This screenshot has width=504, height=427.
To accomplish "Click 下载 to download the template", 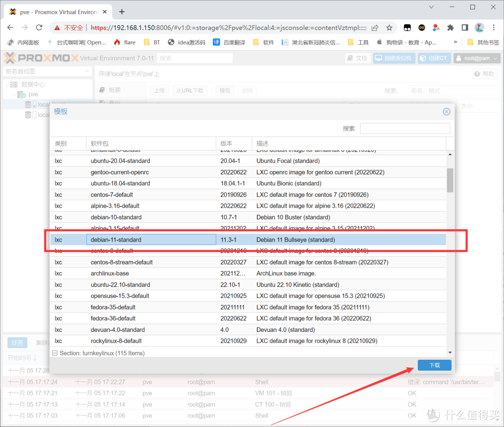I will coord(434,365).
